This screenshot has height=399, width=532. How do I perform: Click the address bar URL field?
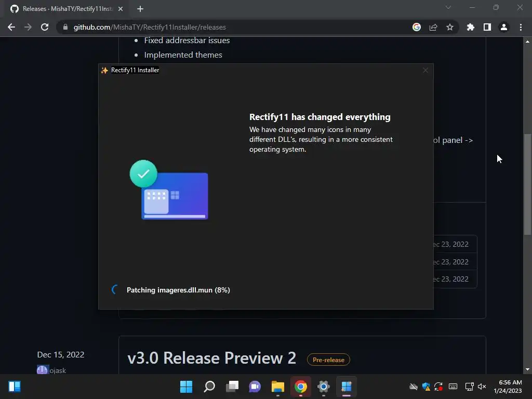click(x=234, y=27)
